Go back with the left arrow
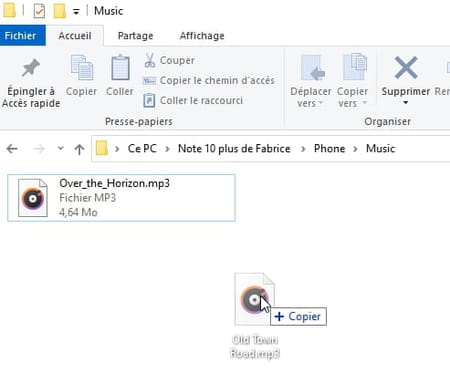Viewport: 450px width, 384px height. point(12,149)
